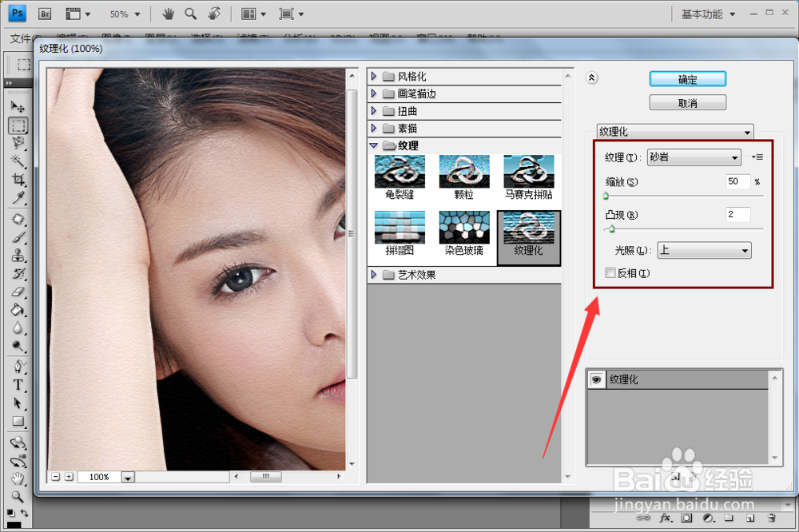The width and height of the screenshot is (799, 532).
Task: Open the Arrange Documents dropdown
Action: point(254,14)
